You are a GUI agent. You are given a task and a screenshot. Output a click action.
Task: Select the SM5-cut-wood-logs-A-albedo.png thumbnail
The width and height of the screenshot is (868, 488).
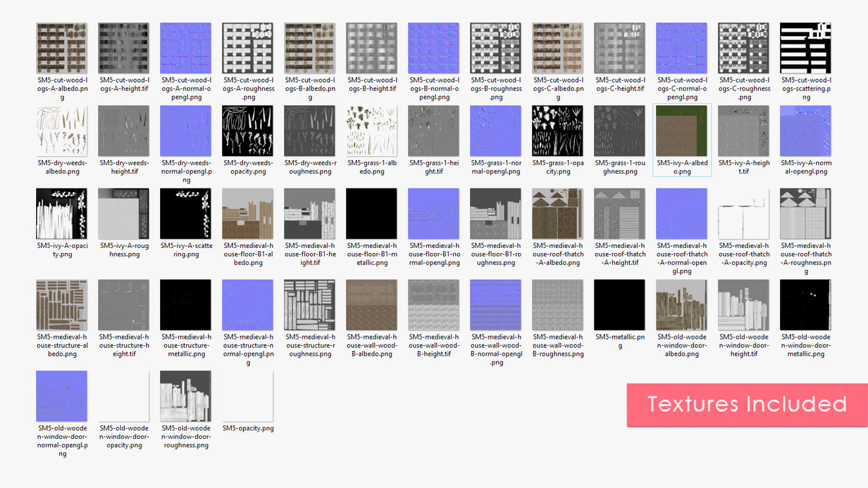(62, 48)
